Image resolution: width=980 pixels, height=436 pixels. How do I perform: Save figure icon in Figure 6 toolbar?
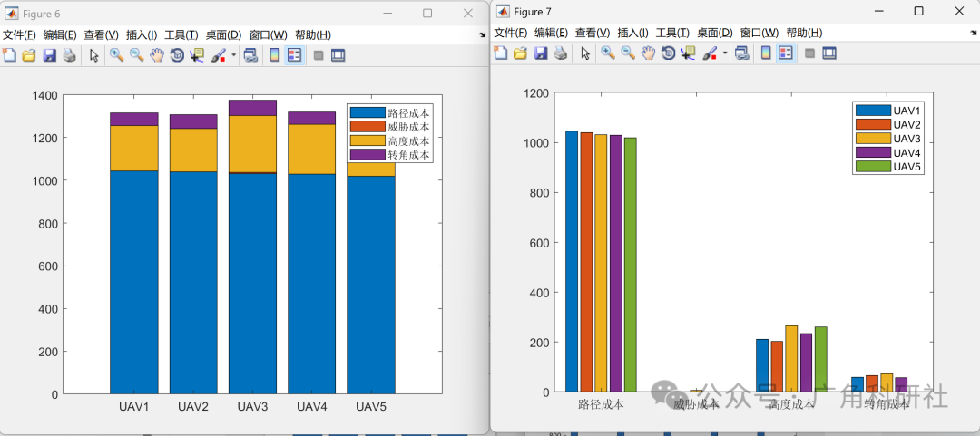[x=49, y=55]
